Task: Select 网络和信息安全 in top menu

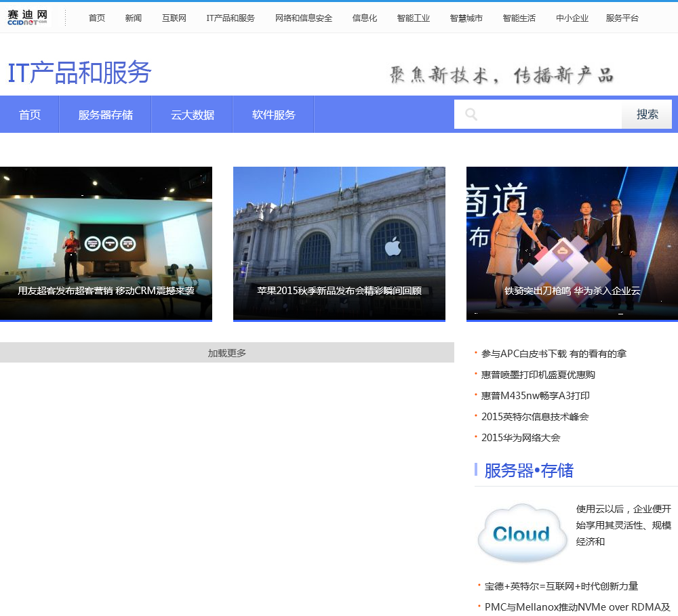Action: click(304, 18)
